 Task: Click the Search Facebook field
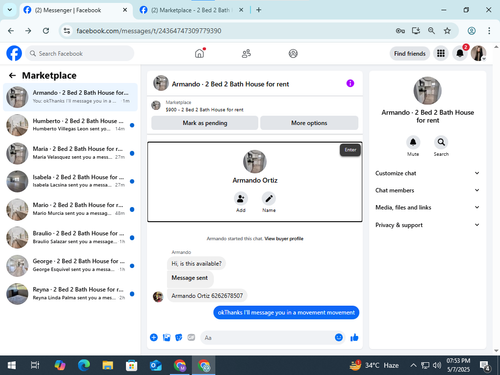click(x=80, y=53)
